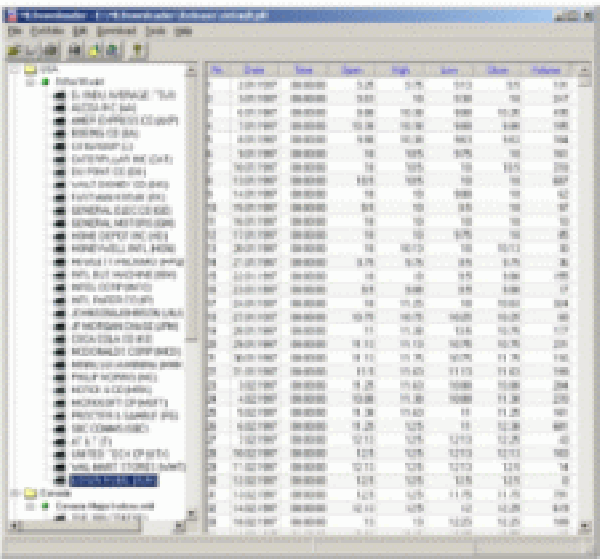Screen dimensions: 600x559
Task: Open the Edit menu
Action: (x=80, y=31)
